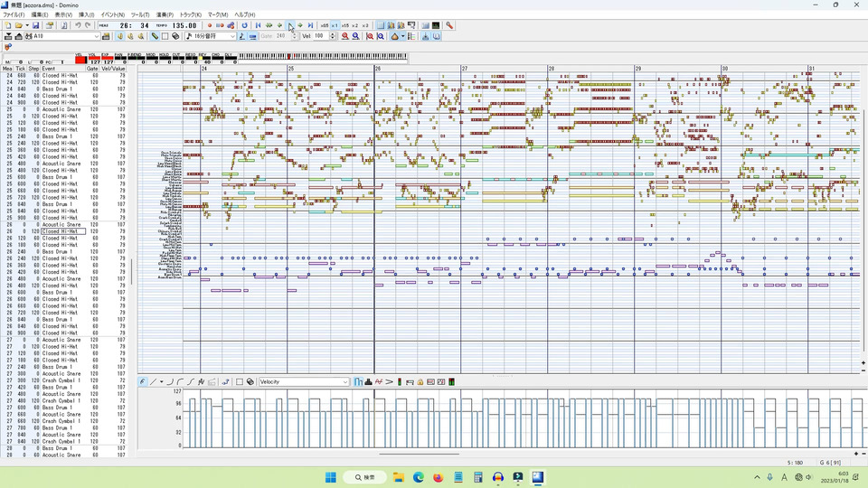Click the Play button in the transport

tap(290, 25)
